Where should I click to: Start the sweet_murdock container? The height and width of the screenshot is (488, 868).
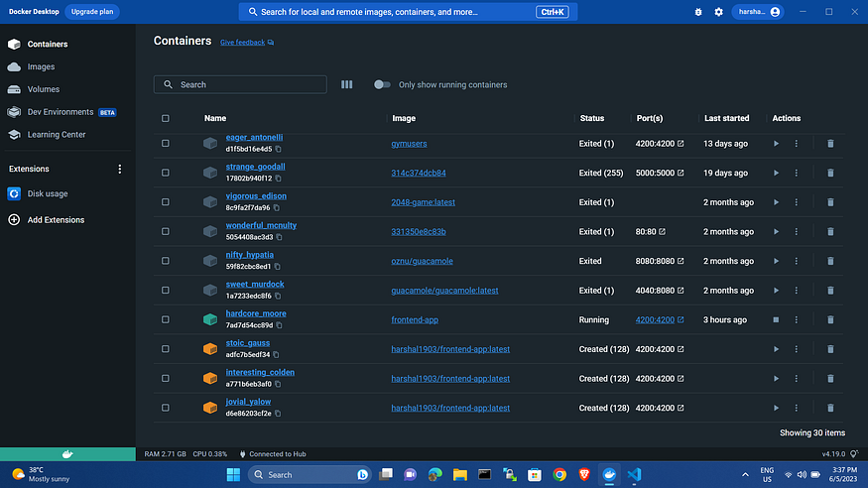pyautogui.click(x=776, y=291)
